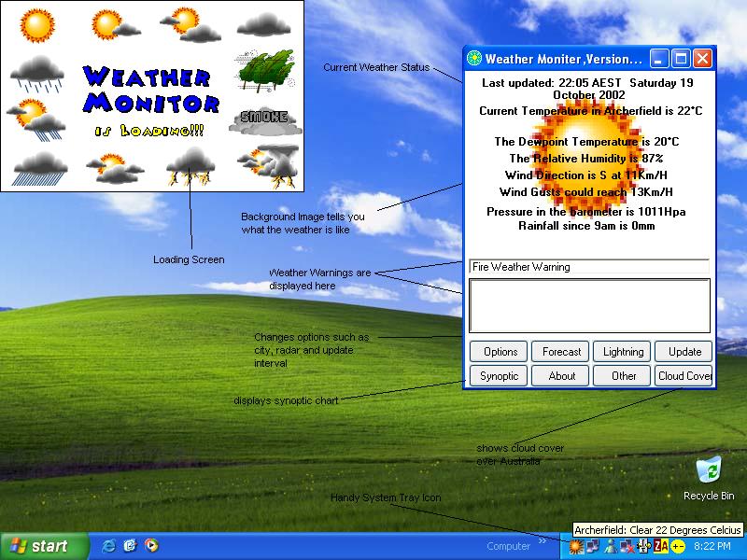This screenshot has height=560, width=747.
Task: Open the Windows Start menu
Action: (44, 546)
